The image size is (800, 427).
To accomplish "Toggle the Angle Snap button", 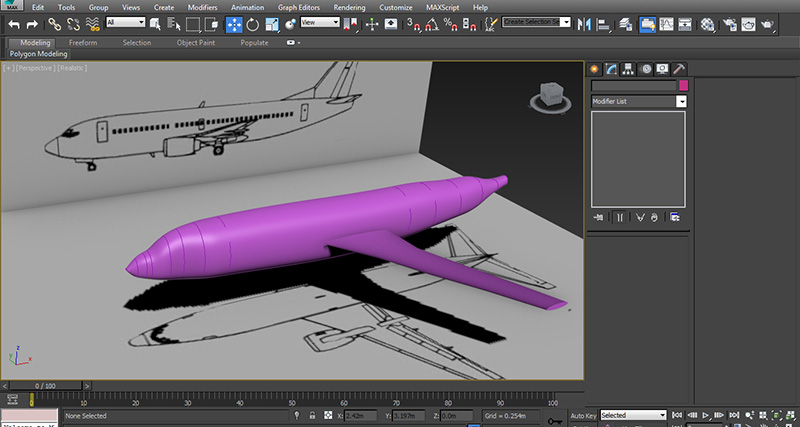I will coord(432,24).
